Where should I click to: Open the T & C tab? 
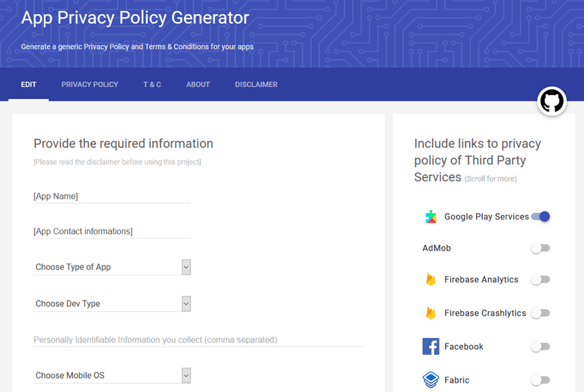tap(152, 84)
